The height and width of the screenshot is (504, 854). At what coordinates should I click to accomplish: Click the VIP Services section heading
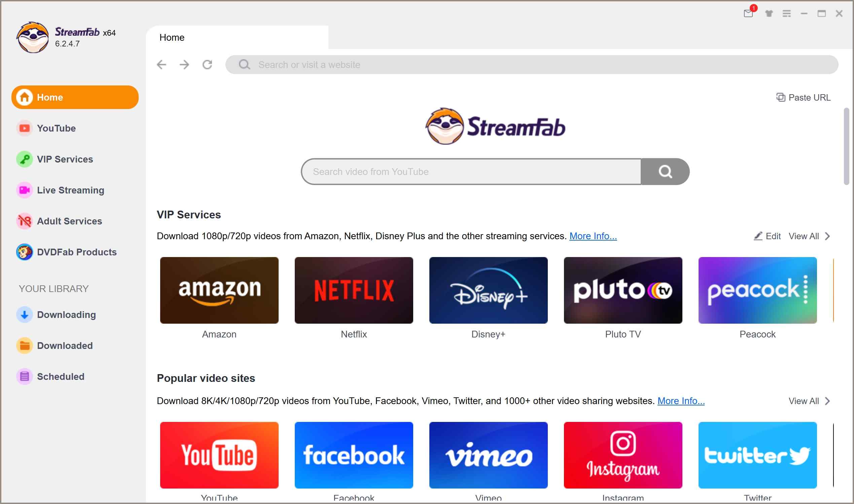point(189,215)
